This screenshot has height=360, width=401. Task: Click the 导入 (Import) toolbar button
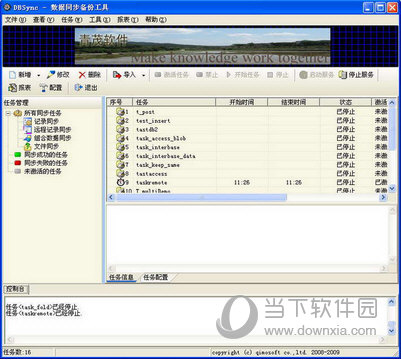(x=124, y=75)
